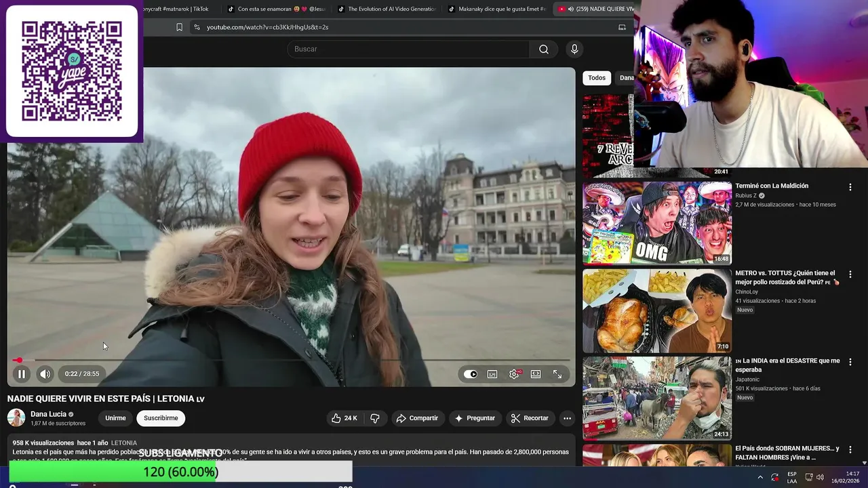Click the 0:22 / 28:55 time display

pyautogui.click(x=82, y=374)
